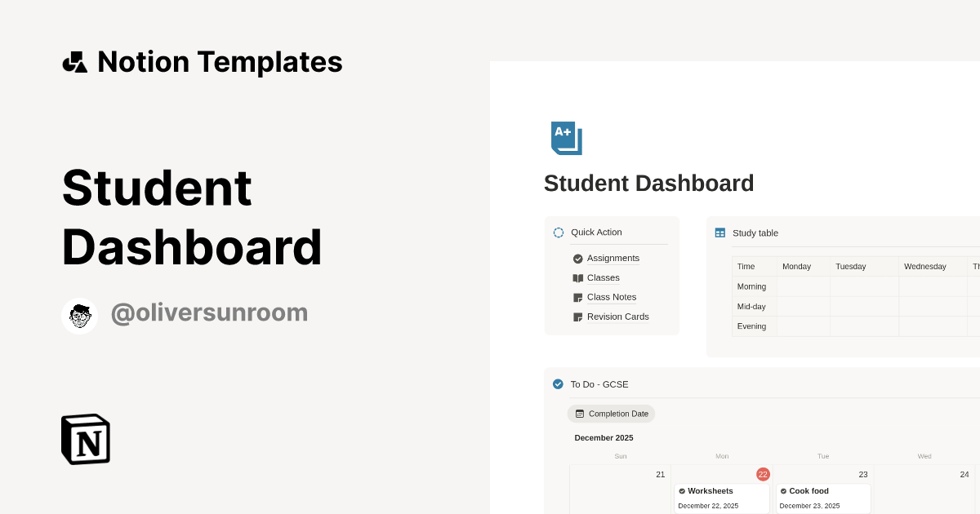Click the blue table icon for Study table
This screenshot has width=980, height=514.
point(719,233)
